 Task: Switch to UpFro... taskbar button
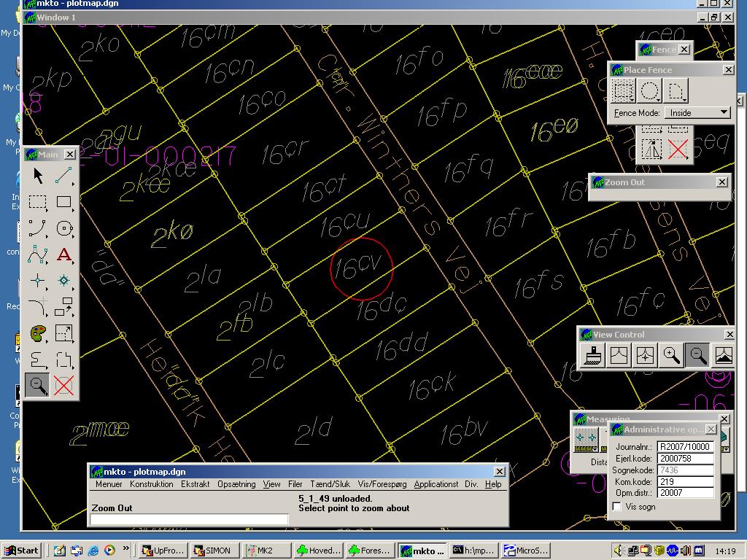pos(163,551)
